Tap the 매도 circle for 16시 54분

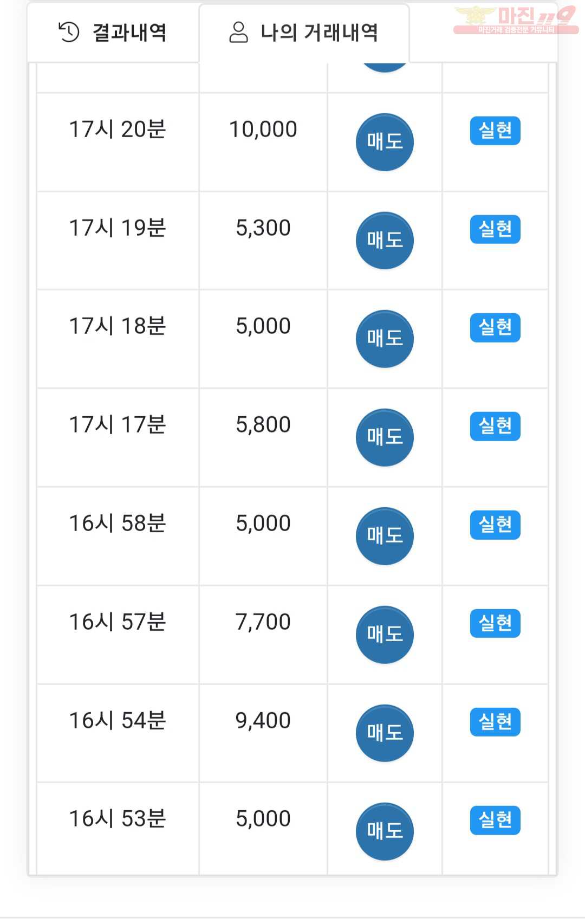click(x=385, y=733)
